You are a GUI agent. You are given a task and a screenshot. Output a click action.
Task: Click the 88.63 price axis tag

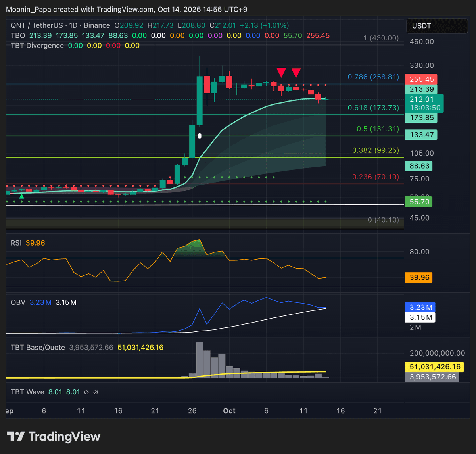[418, 166]
